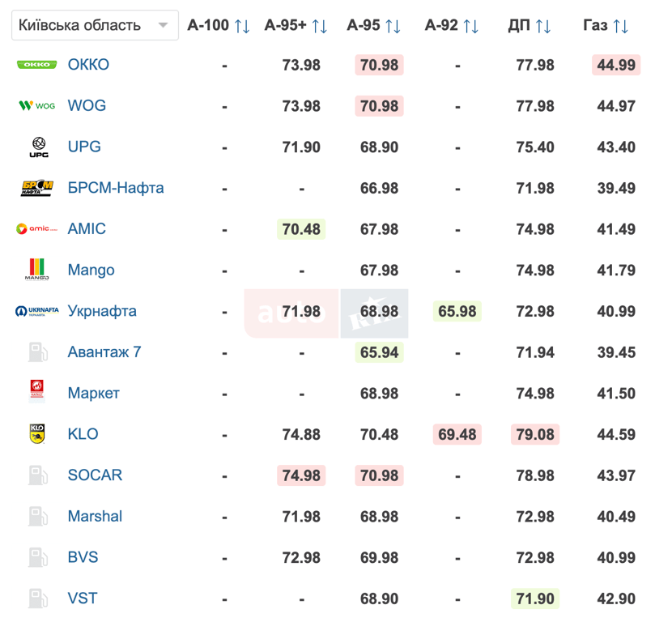Sort table by A-95 price
The image size is (672, 622).
point(393,26)
